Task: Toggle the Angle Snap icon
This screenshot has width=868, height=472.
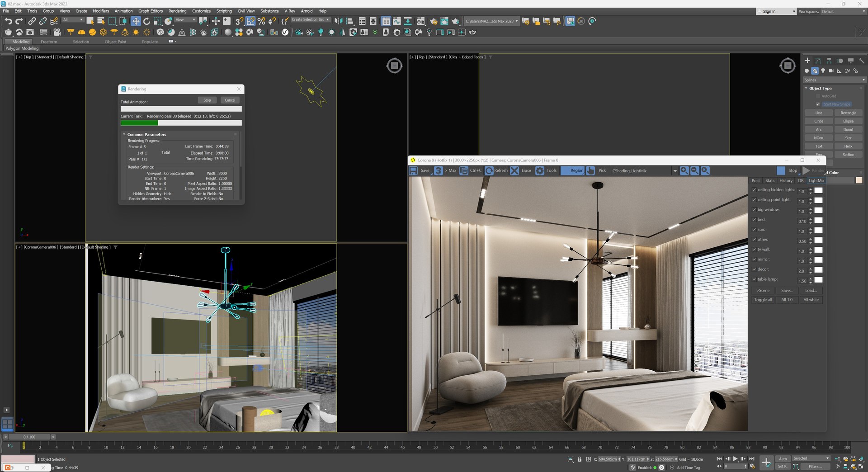Action: (250, 21)
